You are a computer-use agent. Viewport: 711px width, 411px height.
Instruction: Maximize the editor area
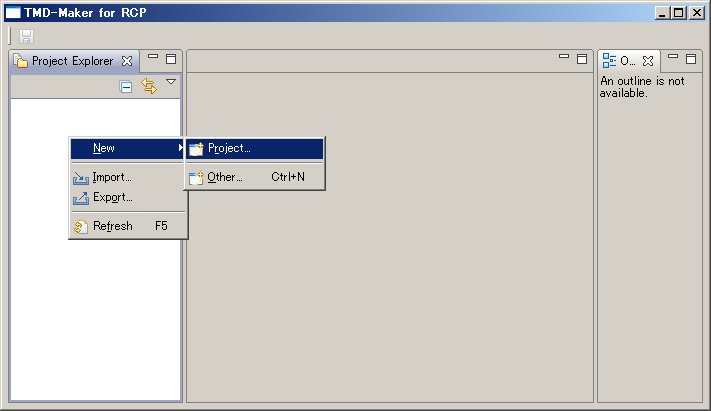[x=582, y=59]
